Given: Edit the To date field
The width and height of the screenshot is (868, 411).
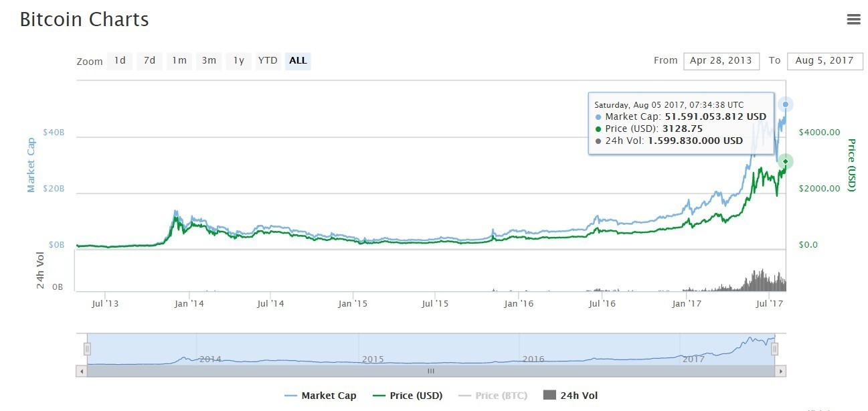Looking at the screenshot, I should tap(825, 61).
